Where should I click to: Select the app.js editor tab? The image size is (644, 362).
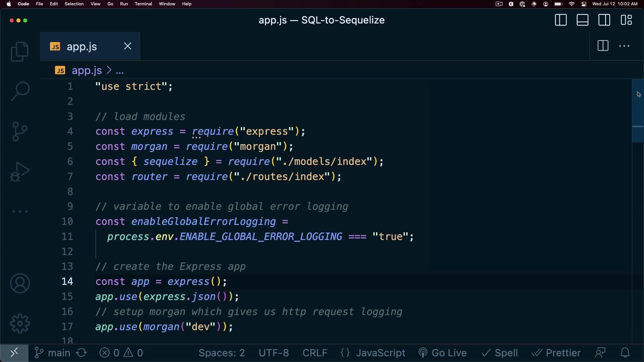[x=81, y=46]
